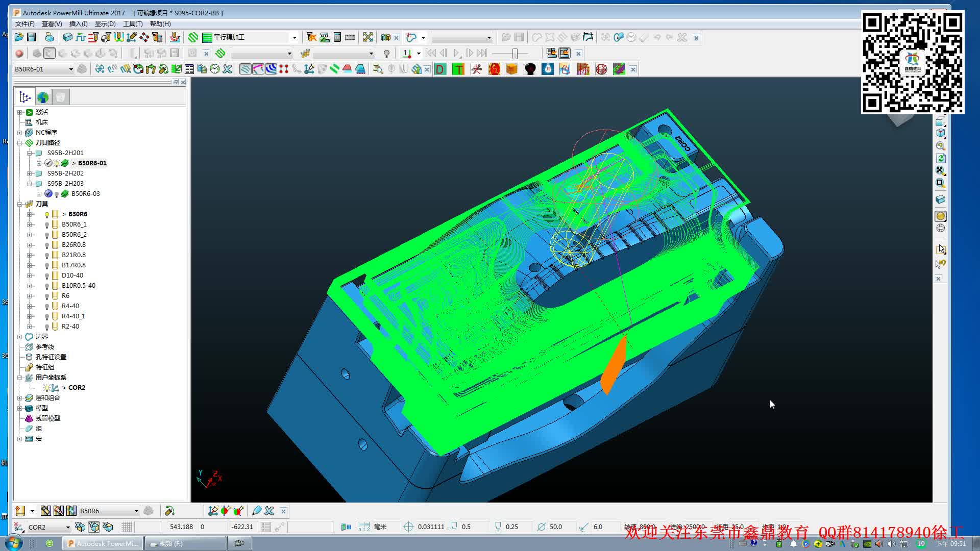The width and height of the screenshot is (980, 551).
Task: Open the 查看(V) menu
Action: pyautogui.click(x=52, y=24)
